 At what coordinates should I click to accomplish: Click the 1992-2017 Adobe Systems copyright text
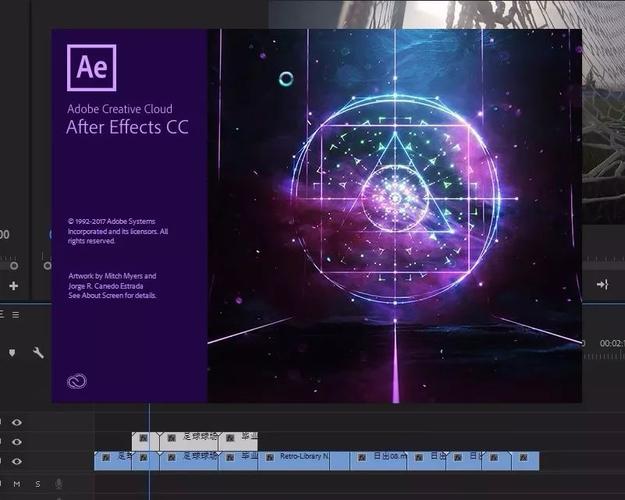pyautogui.click(x=118, y=231)
